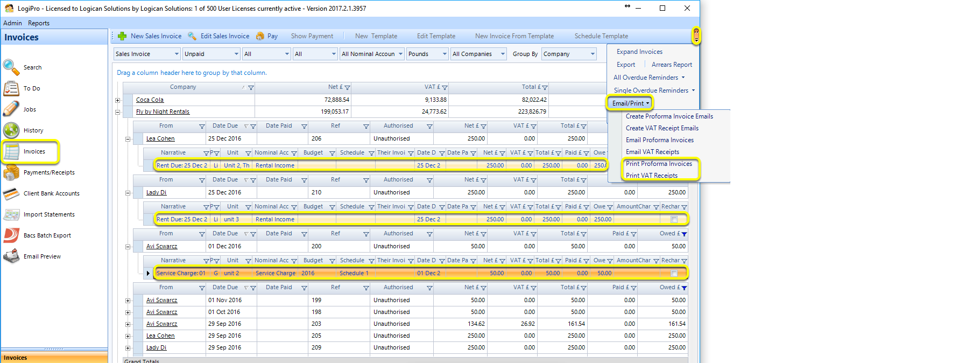Viewport: 980px width, 363px height.
Task: Choose Email Proforma Invoices
Action: [659, 140]
